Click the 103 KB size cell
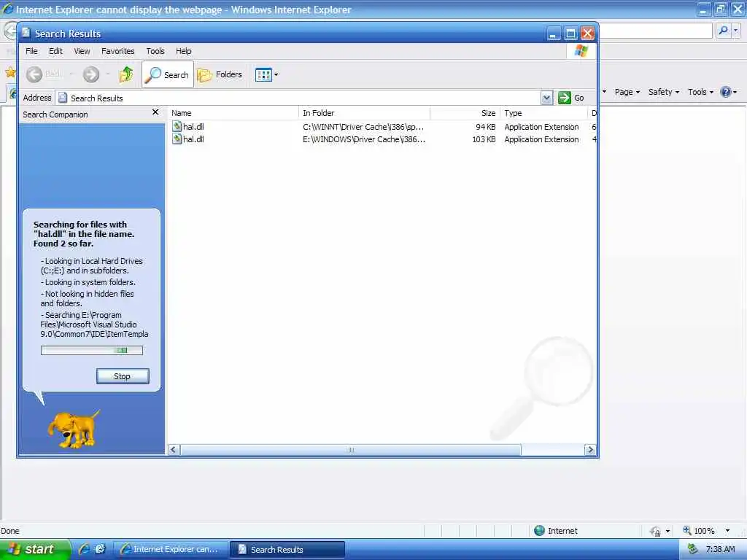Image resolution: width=747 pixels, height=560 pixels. tap(484, 139)
